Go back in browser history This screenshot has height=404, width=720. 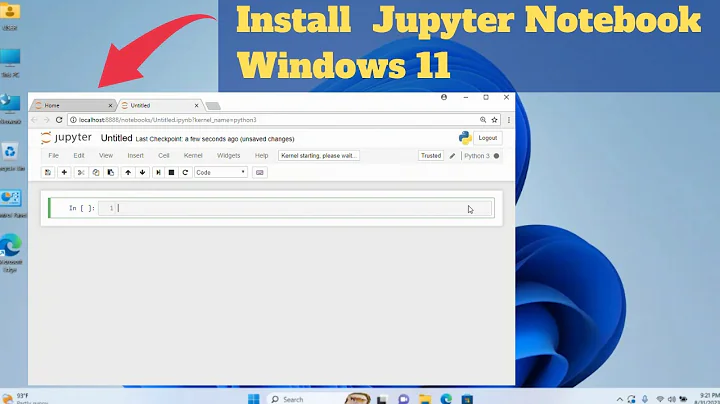(34, 120)
